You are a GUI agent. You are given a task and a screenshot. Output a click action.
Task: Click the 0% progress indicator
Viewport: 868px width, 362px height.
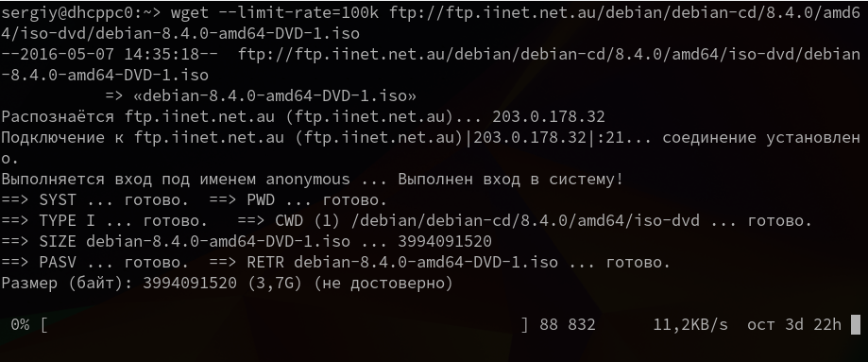coord(20,325)
